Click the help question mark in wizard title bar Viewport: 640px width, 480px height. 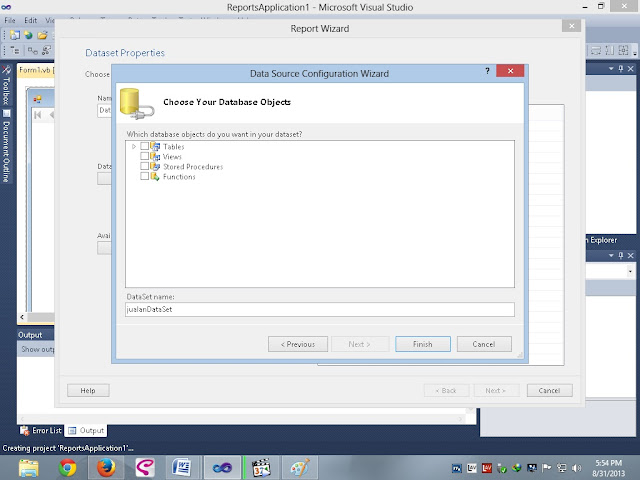pos(487,71)
